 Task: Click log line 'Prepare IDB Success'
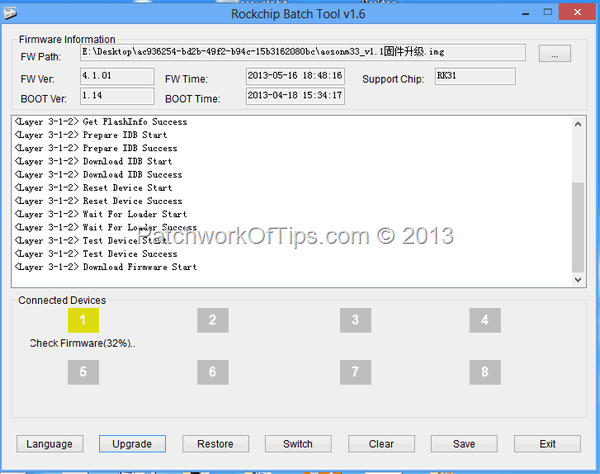tap(96, 148)
